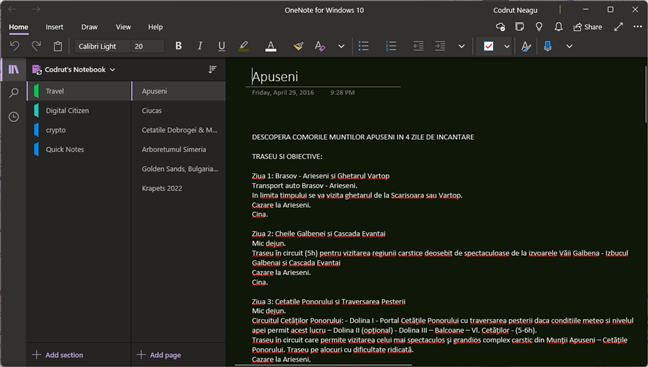Sort pages using the sort icon
The height and width of the screenshot is (367, 648).
tap(212, 69)
